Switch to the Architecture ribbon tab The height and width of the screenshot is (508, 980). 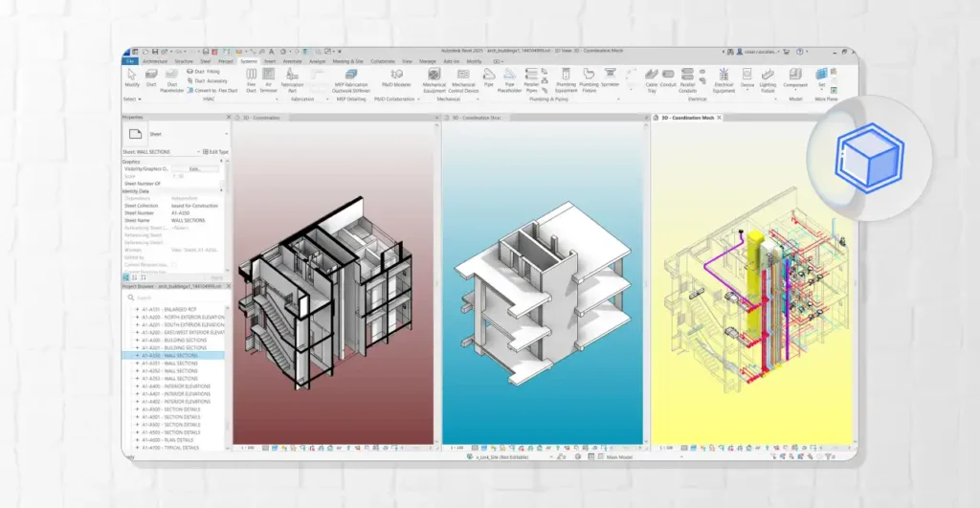154,61
